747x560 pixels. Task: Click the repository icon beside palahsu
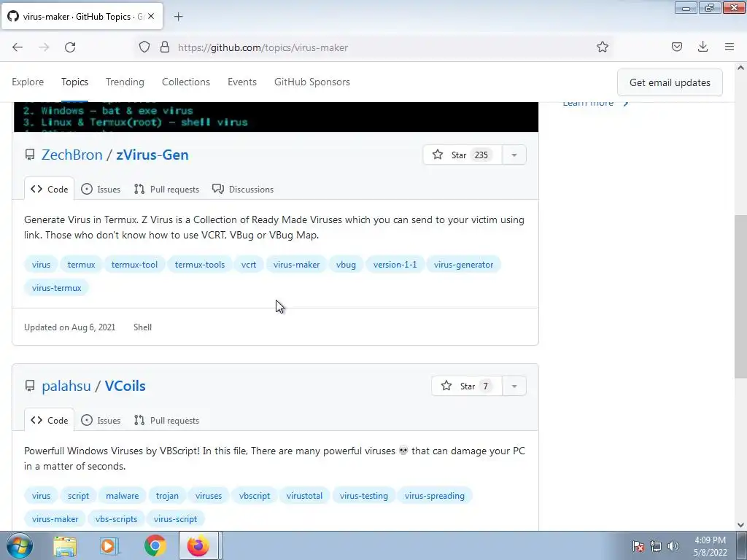[x=30, y=386]
